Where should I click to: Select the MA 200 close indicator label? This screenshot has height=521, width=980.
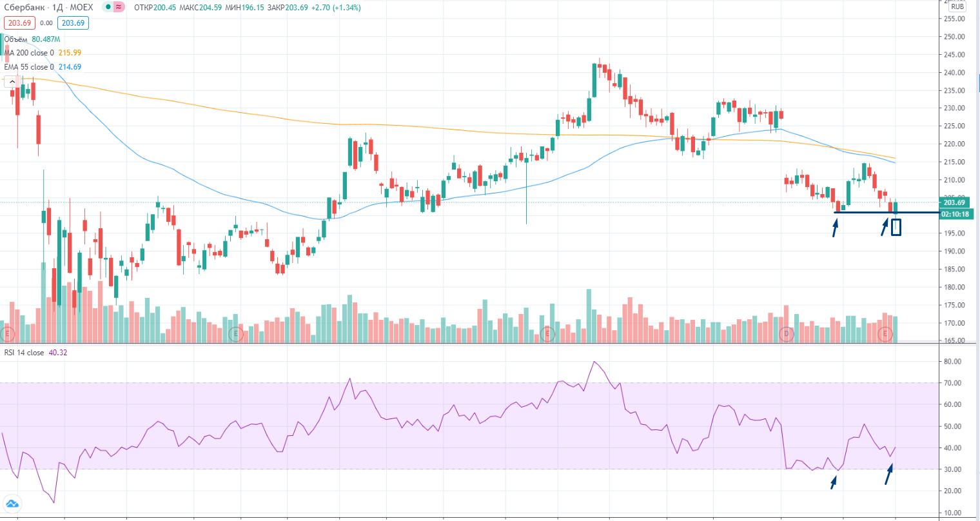pyautogui.click(x=29, y=53)
